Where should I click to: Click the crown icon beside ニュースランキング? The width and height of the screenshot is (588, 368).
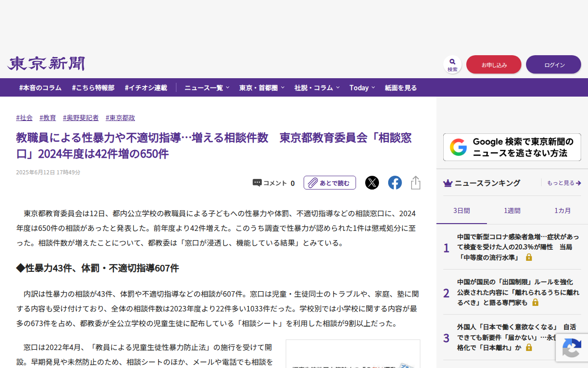pos(448,183)
